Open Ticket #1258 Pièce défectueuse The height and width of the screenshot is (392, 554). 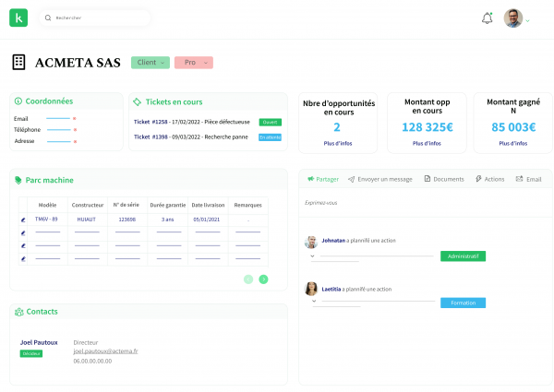tap(192, 122)
